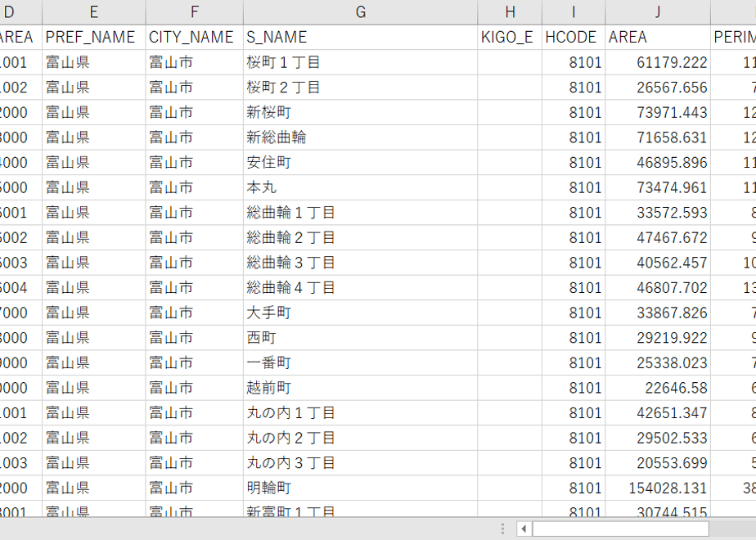The image size is (756, 540).
Task: Select cell containing 桜町１丁目
Action: pos(360,62)
